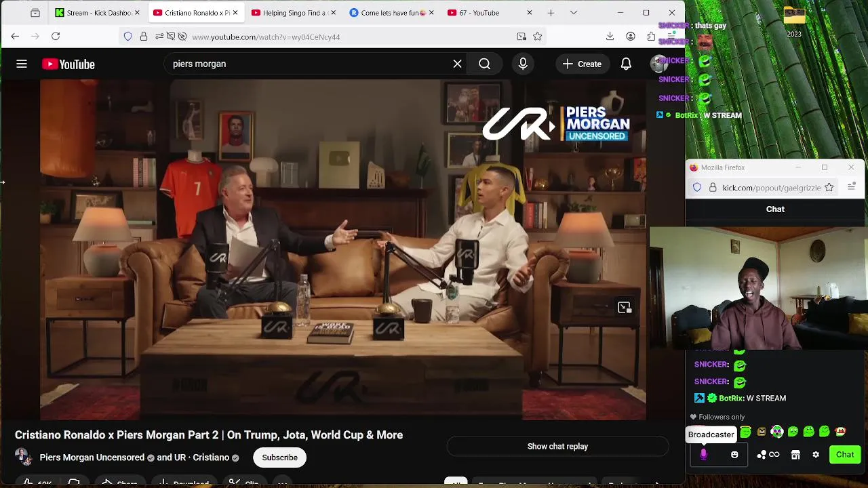Switch to the Helping Singo Find tab

294,13
